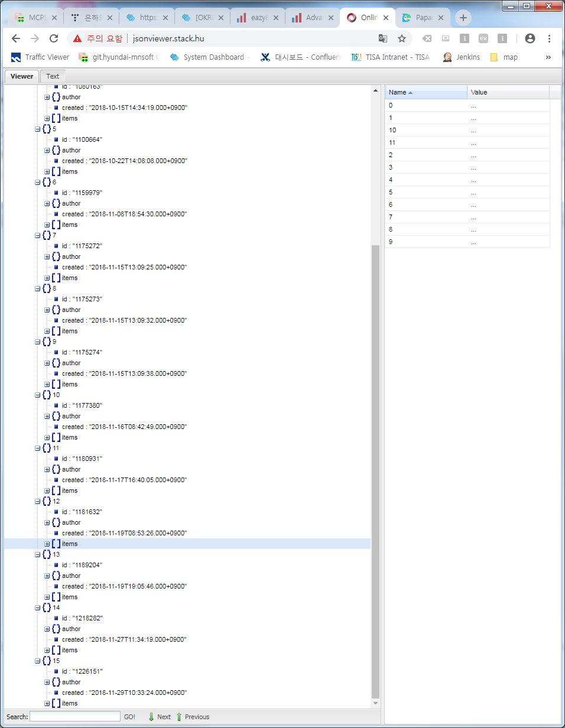
Task: Open a new browser tab
Action: point(463,18)
